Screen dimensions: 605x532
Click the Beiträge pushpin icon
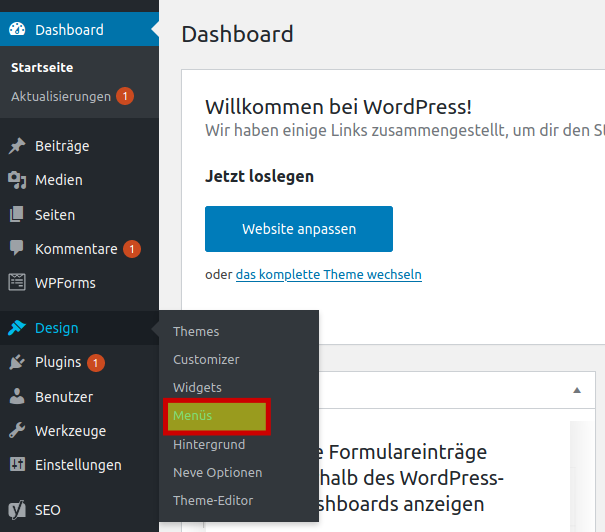(17, 146)
